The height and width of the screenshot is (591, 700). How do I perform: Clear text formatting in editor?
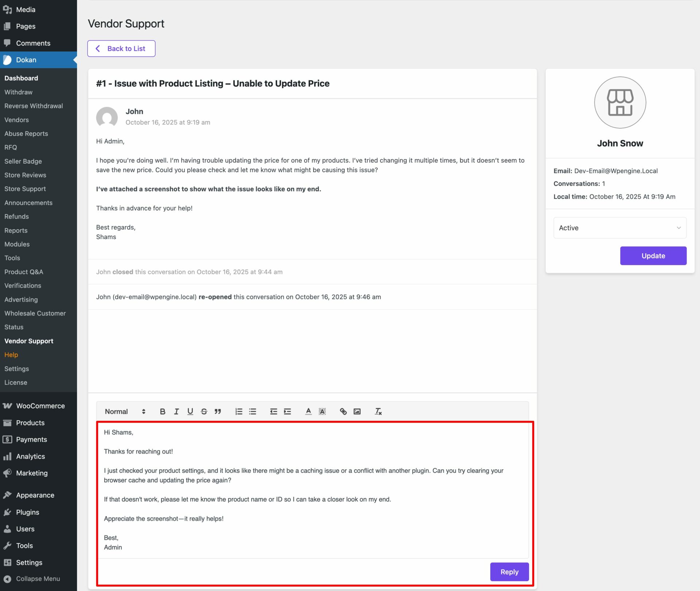(378, 411)
